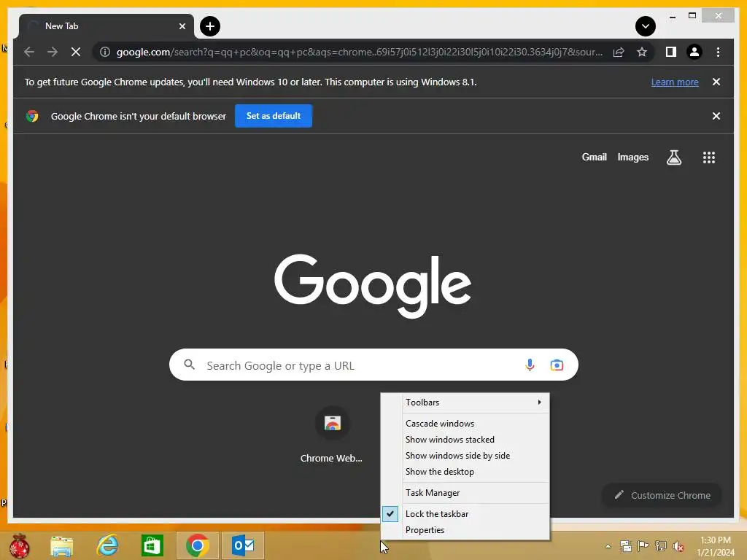Open the side panel

[x=671, y=52]
